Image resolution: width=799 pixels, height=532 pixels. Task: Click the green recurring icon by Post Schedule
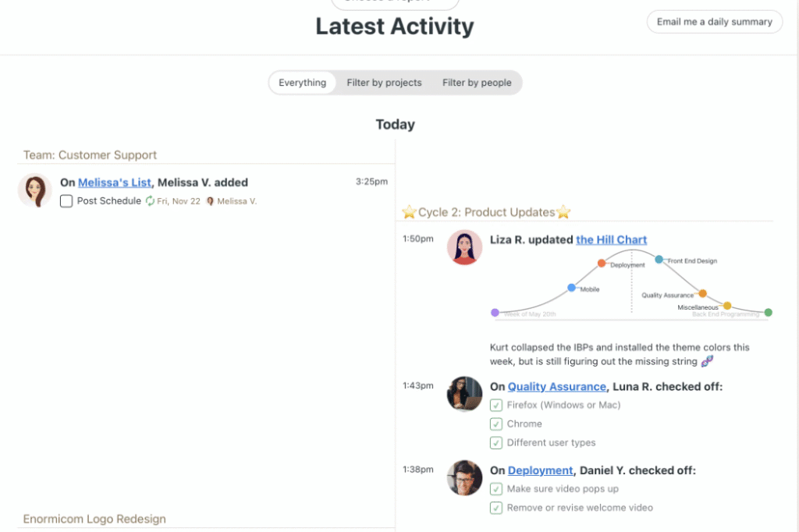click(x=150, y=201)
